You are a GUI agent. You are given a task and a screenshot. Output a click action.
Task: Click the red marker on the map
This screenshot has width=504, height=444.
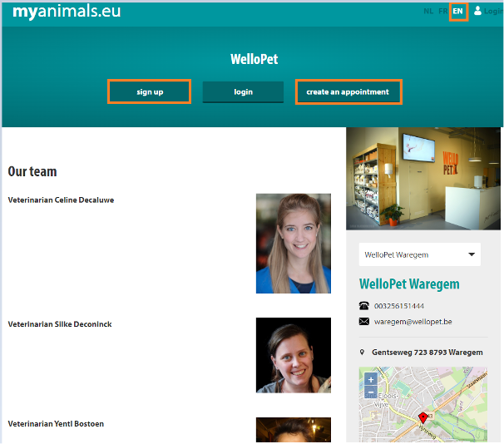(x=423, y=418)
